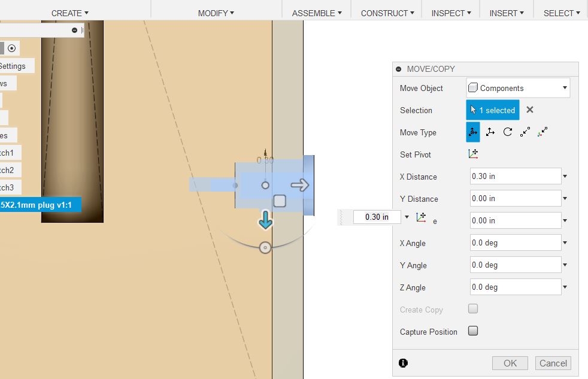The height and width of the screenshot is (379, 588).
Task: Click the floating set pivot icon
Action: pyautogui.click(x=421, y=217)
